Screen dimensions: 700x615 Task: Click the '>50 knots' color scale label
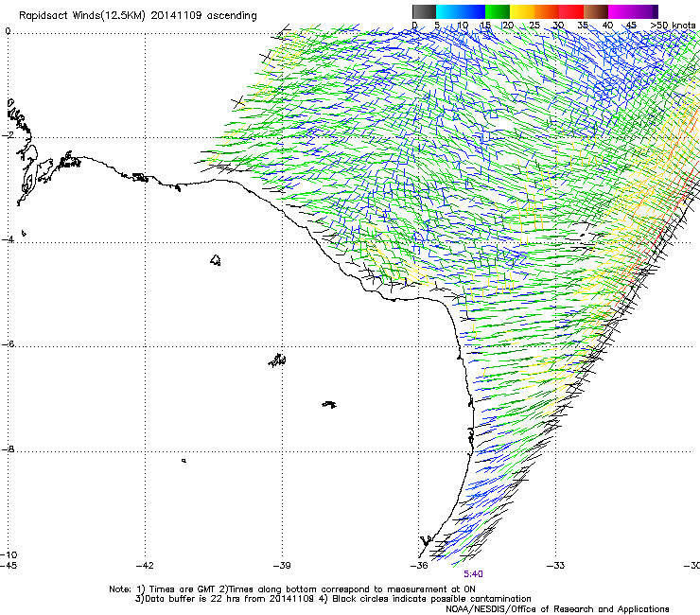(673, 25)
